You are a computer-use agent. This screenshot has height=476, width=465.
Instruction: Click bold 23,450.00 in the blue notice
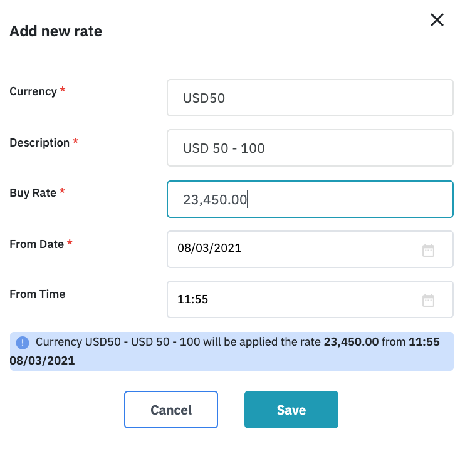pyautogui.click(x=351, y=343)
